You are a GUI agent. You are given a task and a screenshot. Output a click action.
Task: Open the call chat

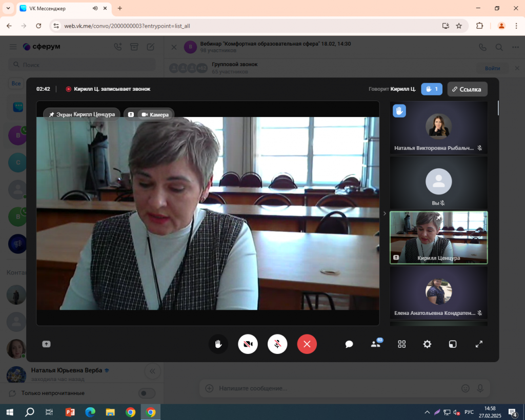pyautogui.click(x=349, y=344)
